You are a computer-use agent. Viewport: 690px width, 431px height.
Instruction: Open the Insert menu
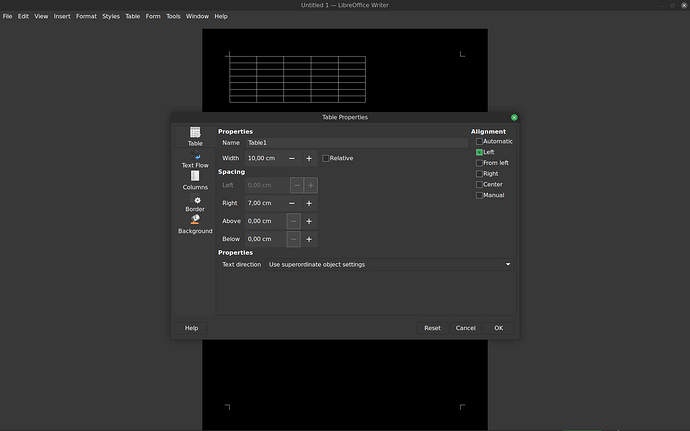point(62,16)
